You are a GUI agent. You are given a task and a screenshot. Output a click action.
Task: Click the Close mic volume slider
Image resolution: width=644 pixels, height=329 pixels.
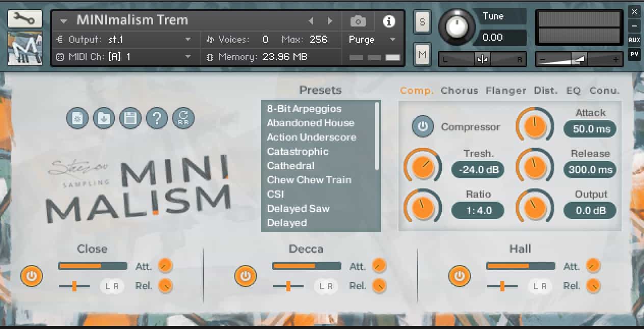[93, 266]
